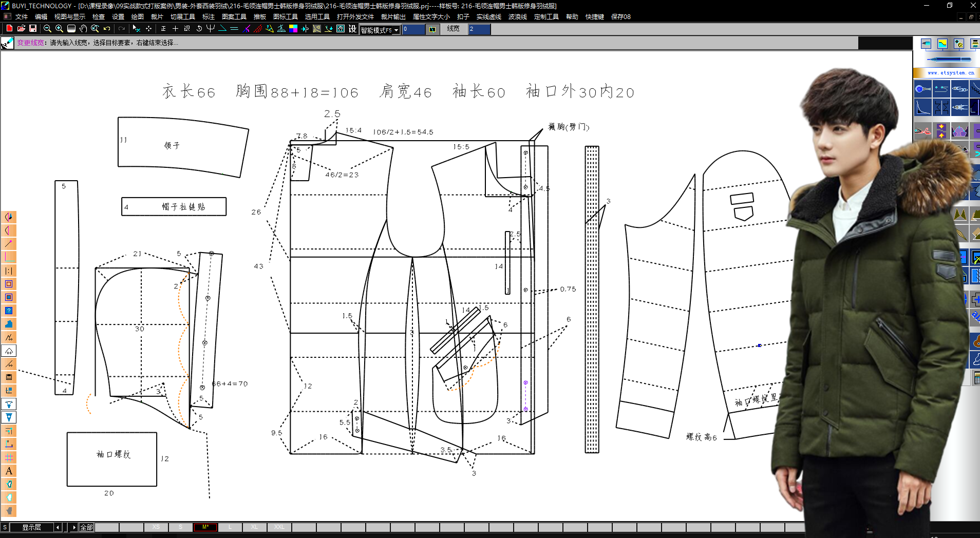
Task: Click the 袖口螺纹 piece label
Action: [x=114, y=454]
